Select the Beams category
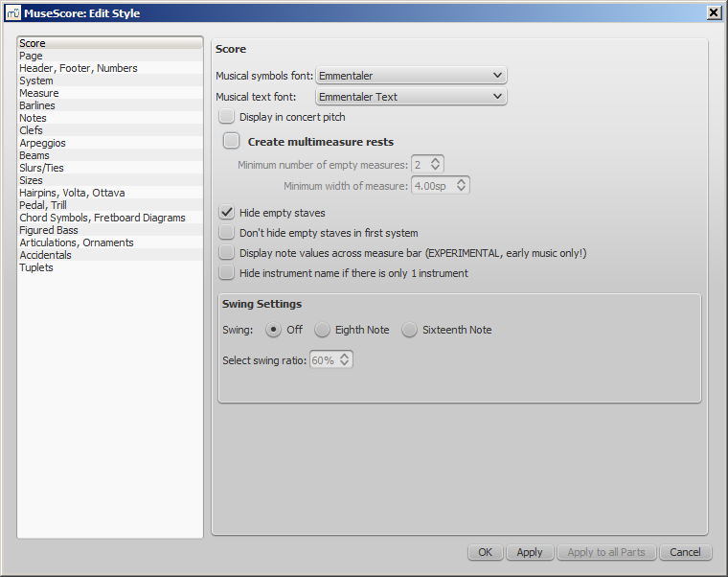The image size is (728, 577). coord(110,155)
